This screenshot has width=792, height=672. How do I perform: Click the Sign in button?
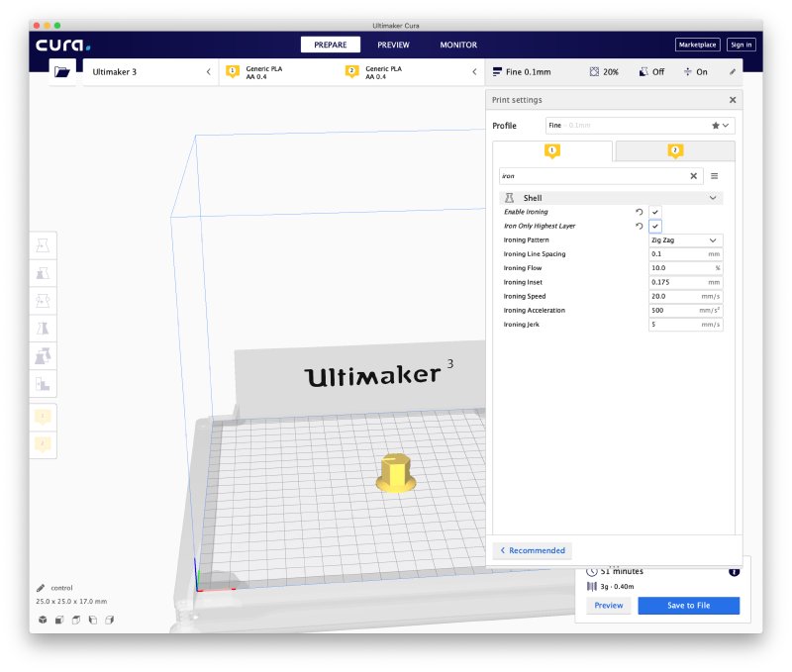pyautogui.click(x=741, y=45)
